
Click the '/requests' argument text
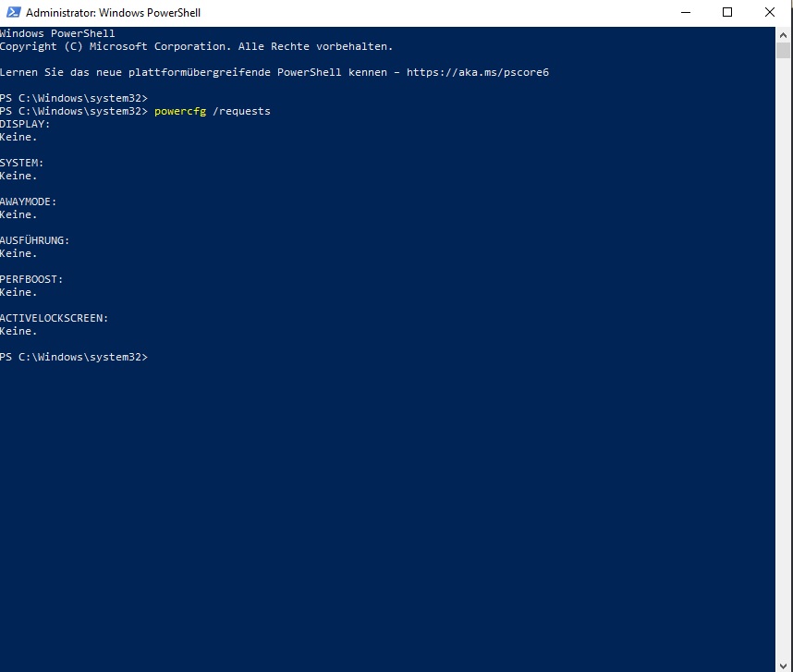[x=242, y=111]
